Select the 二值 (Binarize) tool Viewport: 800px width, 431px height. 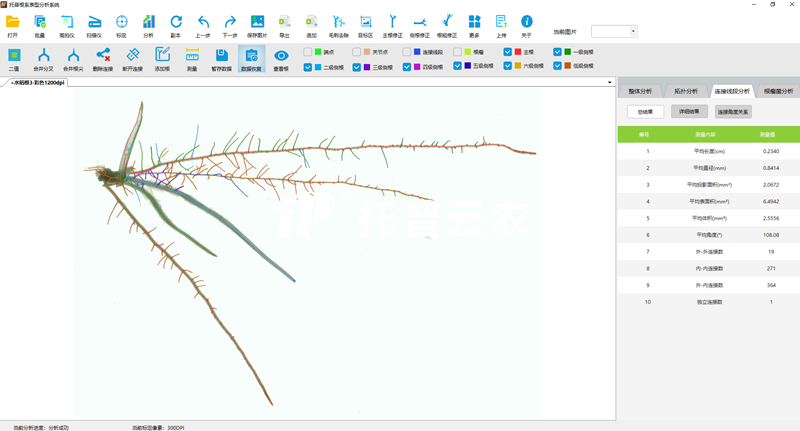pos(14,57)
